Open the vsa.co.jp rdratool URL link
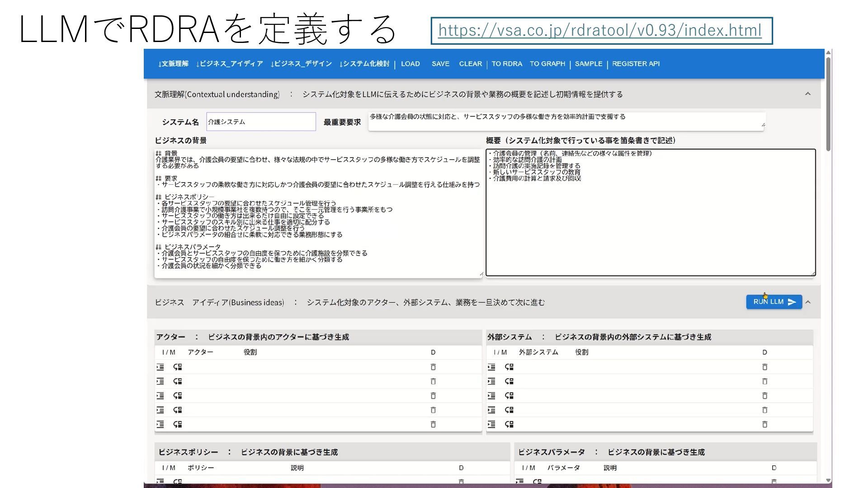Viewport: 868px width, 488px height. pos(600,30)
